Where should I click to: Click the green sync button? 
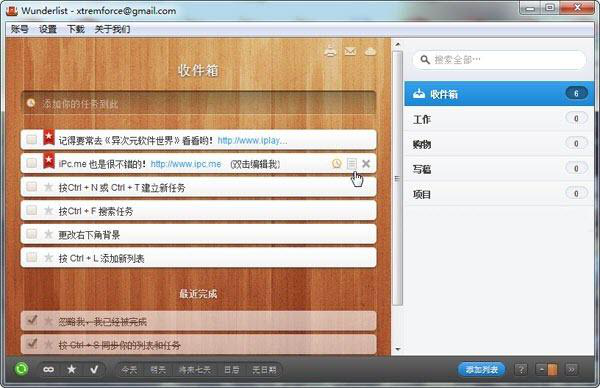[x=21, y=369]
